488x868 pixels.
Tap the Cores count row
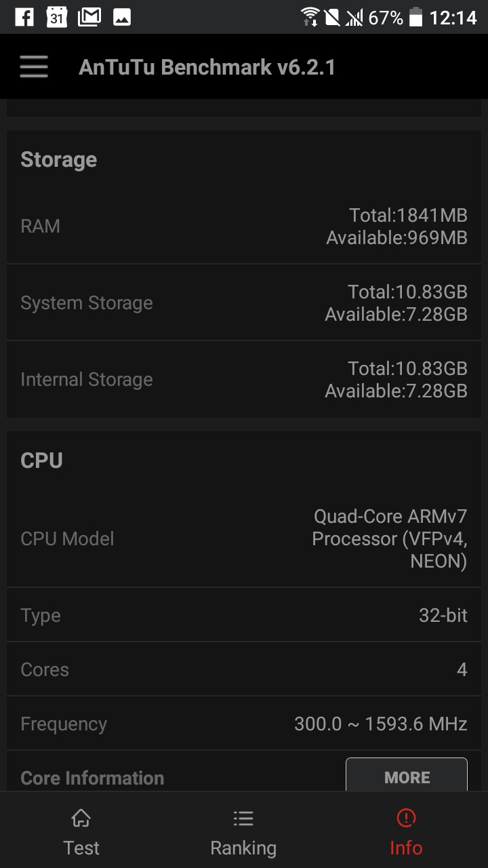244,669
